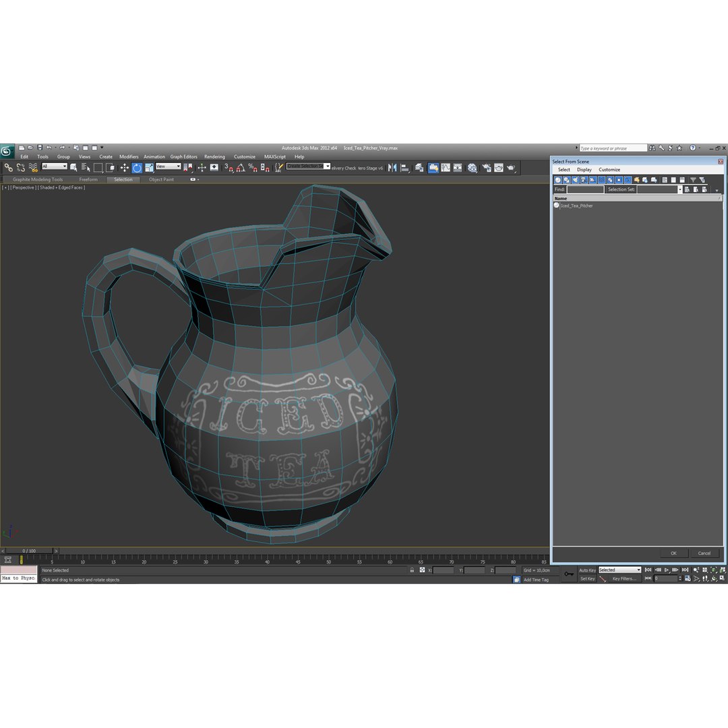728x728 pixels.
Task: Click Edit Named Selection Sets icon
Action: (x=278, y=168)
